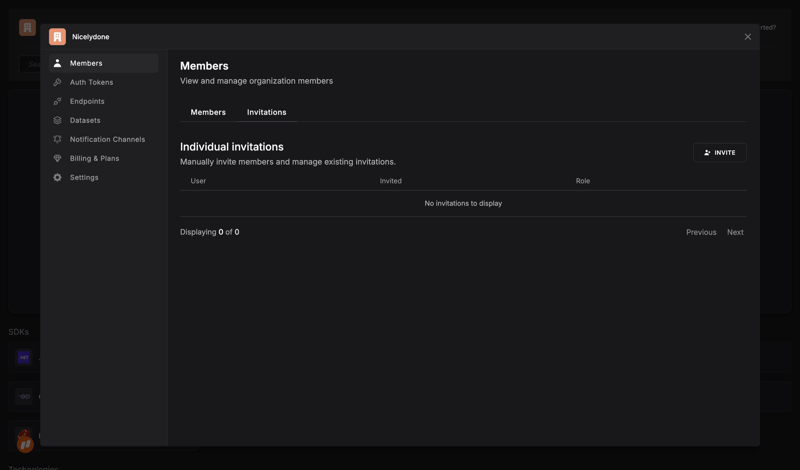Click the User column header
This screenshot has height=470, width=800.
pos(198,181)
